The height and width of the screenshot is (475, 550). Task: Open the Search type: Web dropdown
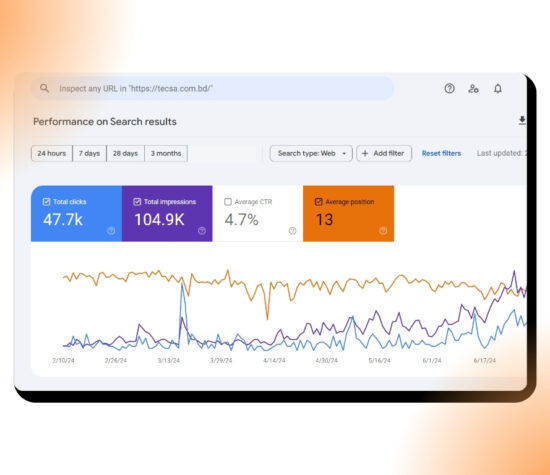[x=311, y=153]
